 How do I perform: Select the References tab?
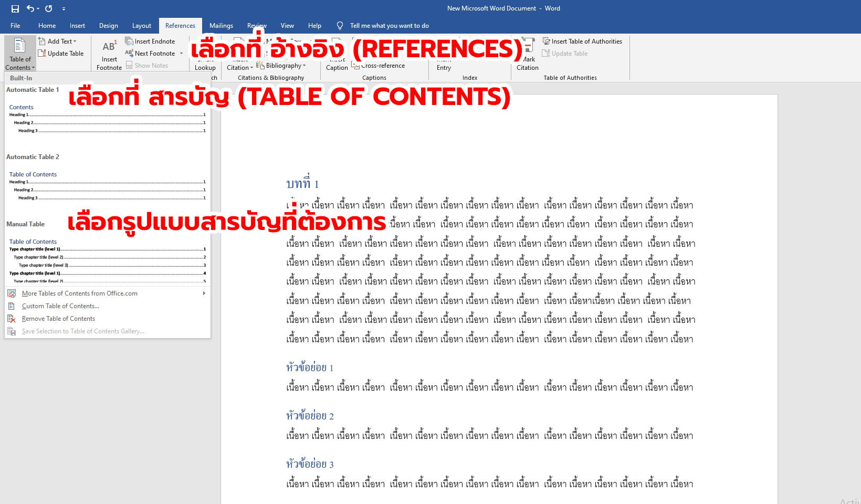180,25
